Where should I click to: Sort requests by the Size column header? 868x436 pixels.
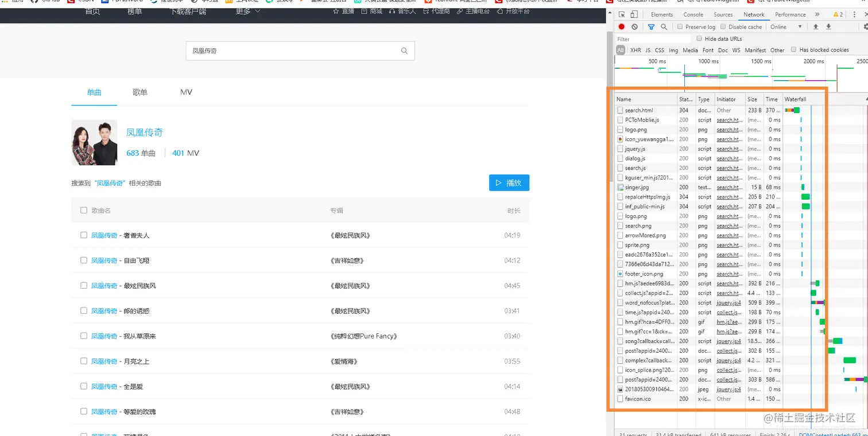[x=754, y=99]
